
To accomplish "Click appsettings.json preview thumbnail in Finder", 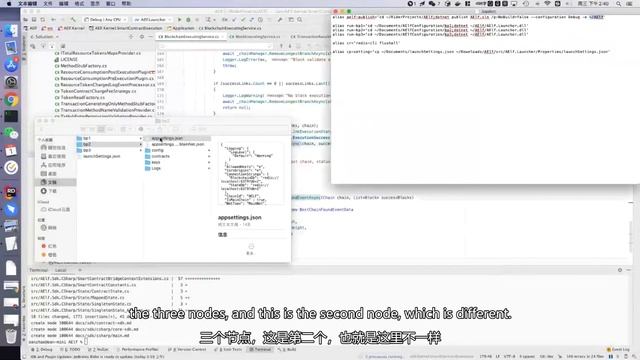I will (x=251, y=173).
